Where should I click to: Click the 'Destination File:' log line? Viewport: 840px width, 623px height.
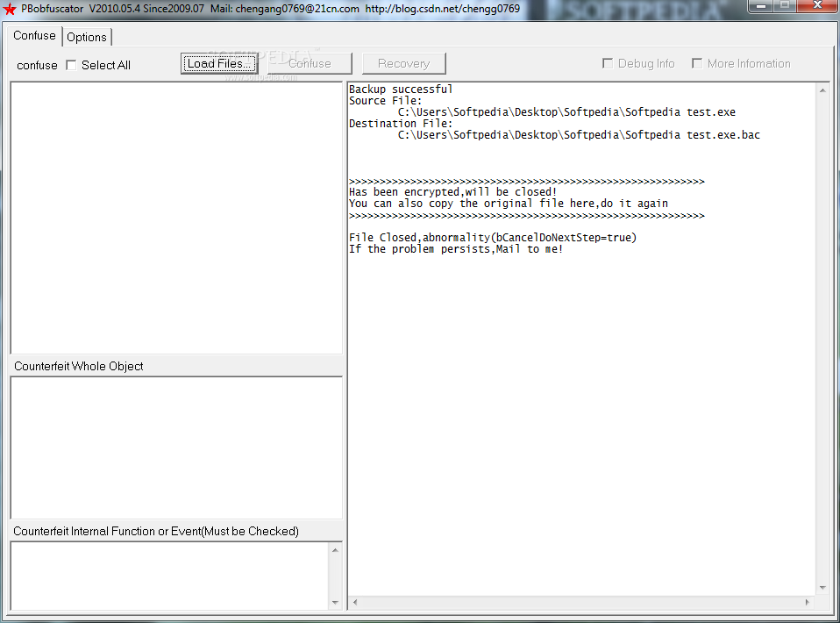point(400,124)
